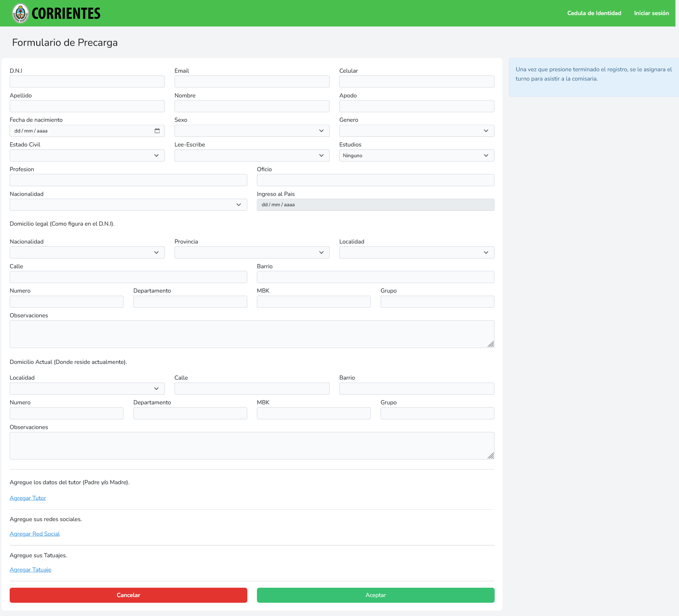Expand the Estado Civil dropdown

tap(87, 155)
